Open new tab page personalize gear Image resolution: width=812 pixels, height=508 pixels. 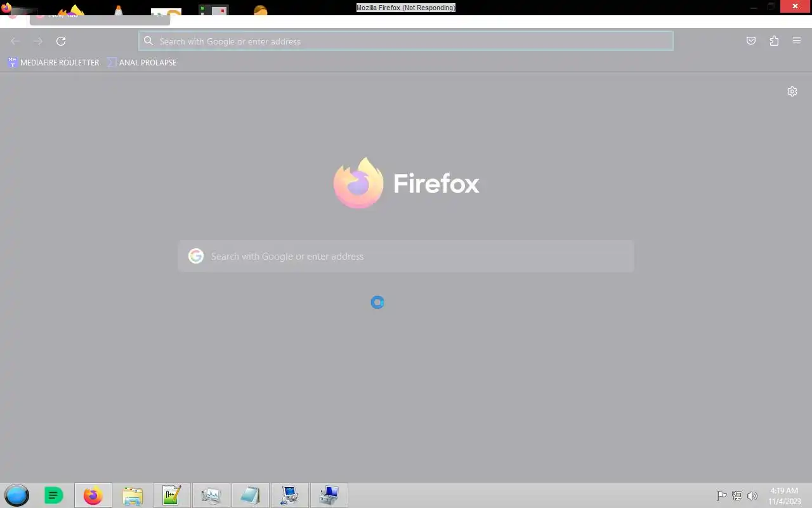click(792, 91)
